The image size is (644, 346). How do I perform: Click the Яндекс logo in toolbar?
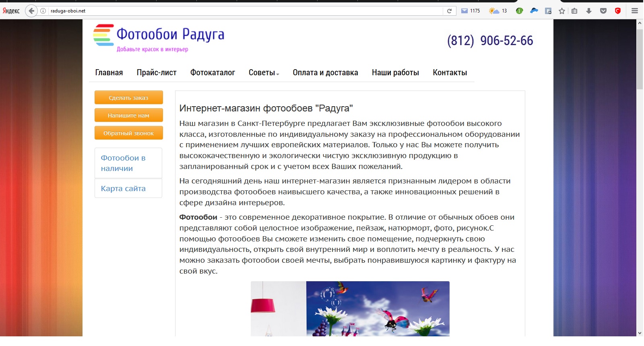(11, 11)
